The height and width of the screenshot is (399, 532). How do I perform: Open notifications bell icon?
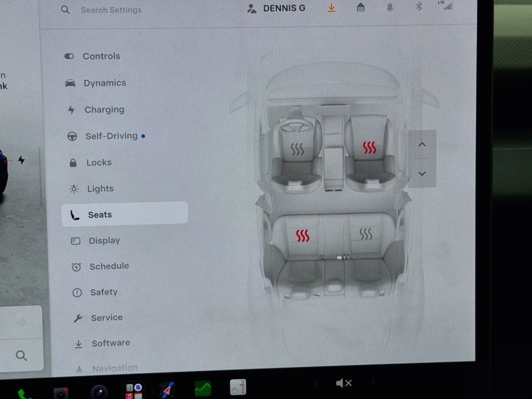click(x=390, y=7)
